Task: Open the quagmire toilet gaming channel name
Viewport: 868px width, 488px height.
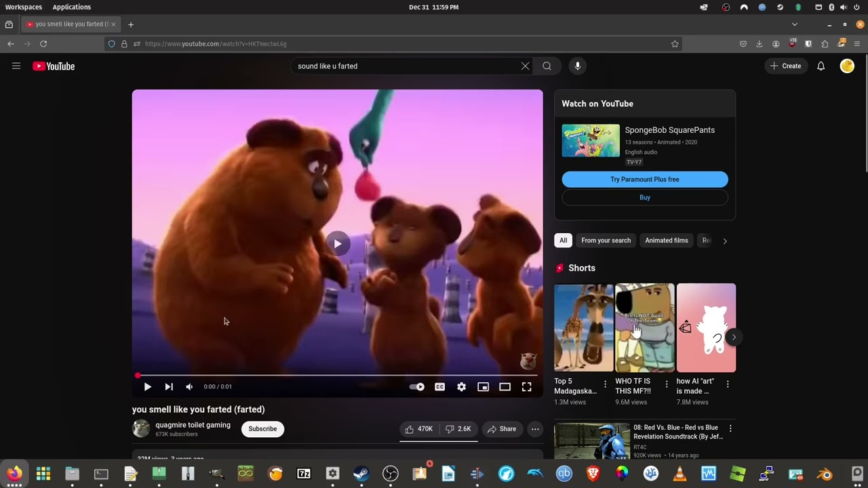Action: click(x=193, y=425)
